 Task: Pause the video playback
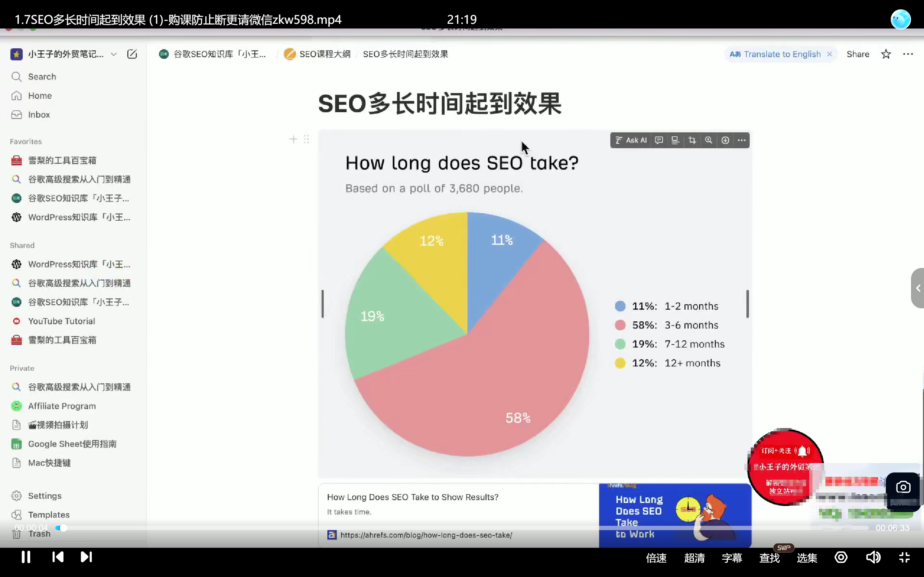pos(26,557)
